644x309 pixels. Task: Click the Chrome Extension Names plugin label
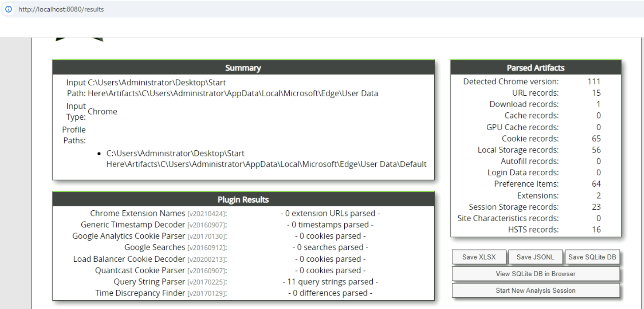click(138, 214)
